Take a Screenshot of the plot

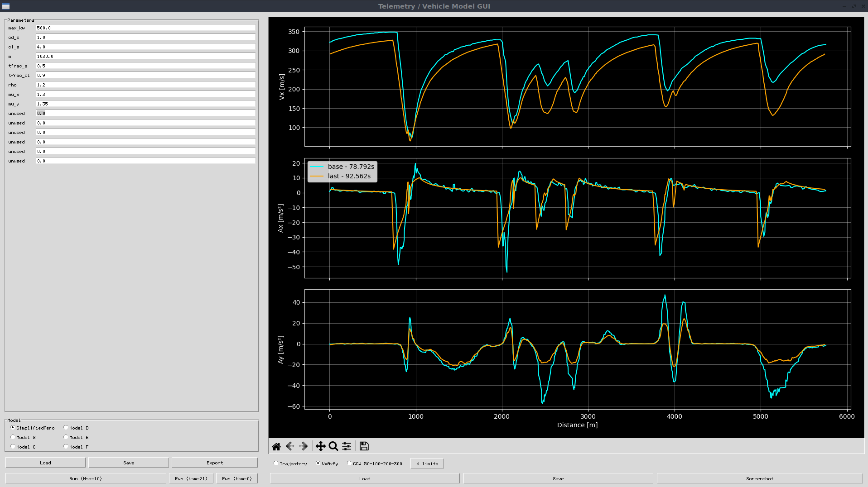click(x=760, y=478)
